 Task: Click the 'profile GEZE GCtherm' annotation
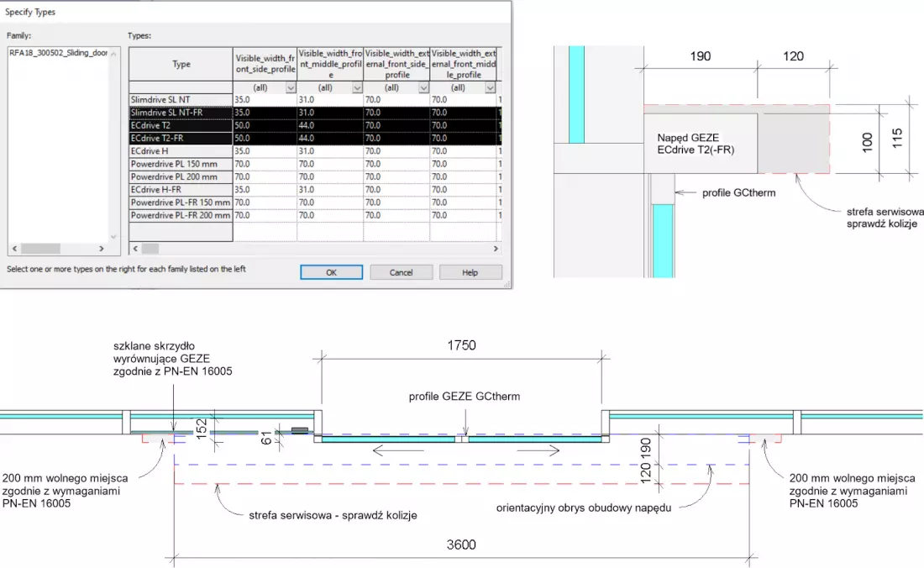point(465,397)
